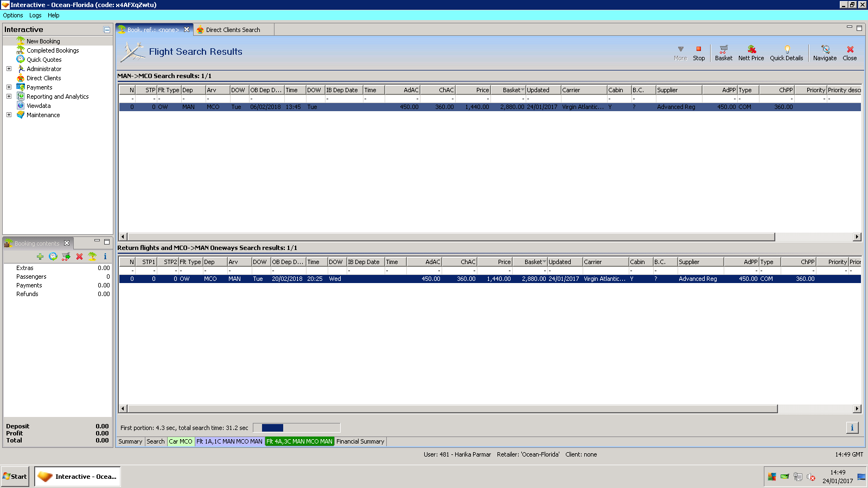Click the info button at bottom right of results
The image size is (868, 488).
[852, 428]
